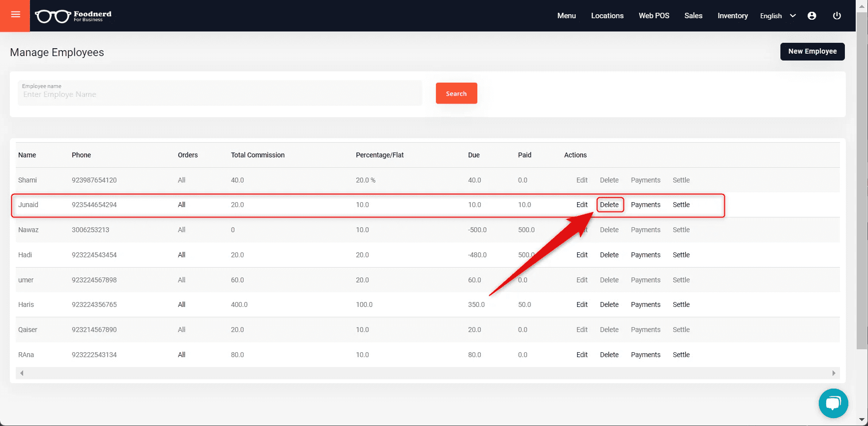Expand the English language dropdown
Viewport: 868px width, 426px height.
[x=777, y=16]
